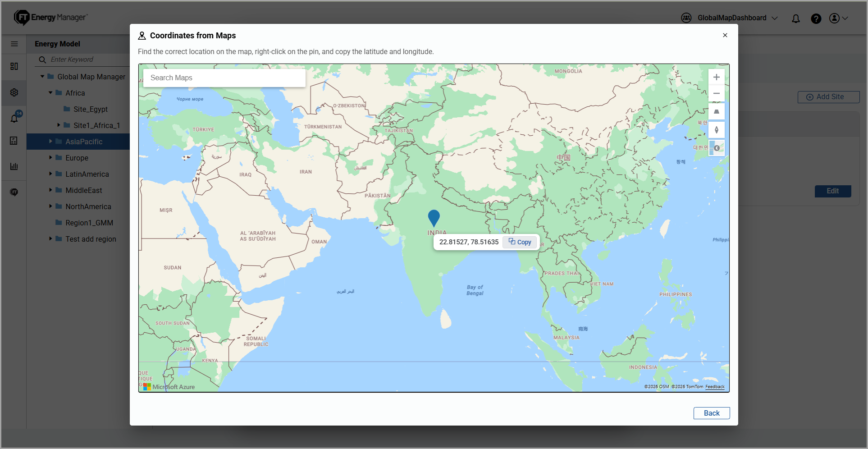Expand the Site1_Africa_1 node
Screen dimensions: 868x449
click(x=59, y=125)
